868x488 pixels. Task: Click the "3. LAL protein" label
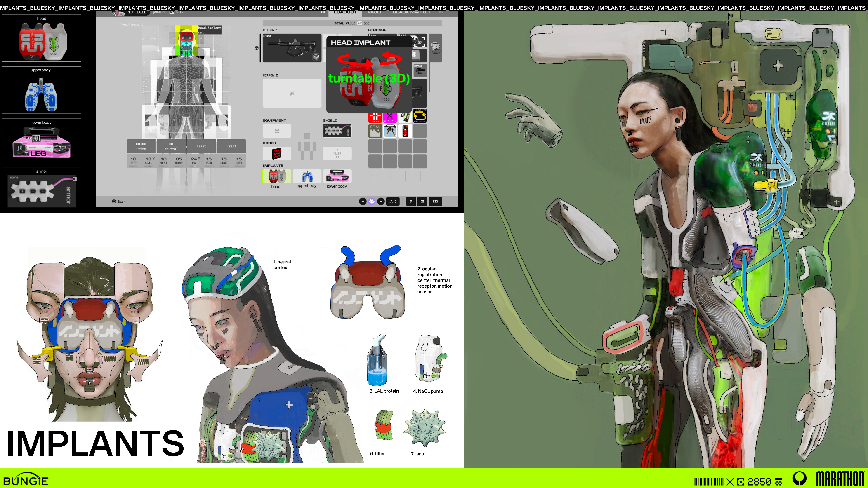(x=384, y=391)
